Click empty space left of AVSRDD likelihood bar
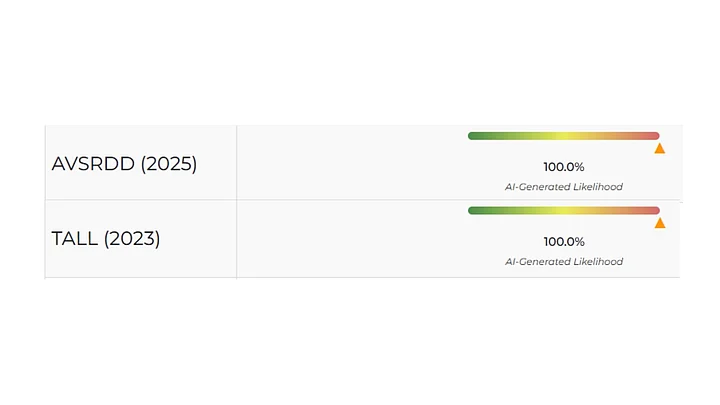This screenshot has height=405, width=720. 350,163
